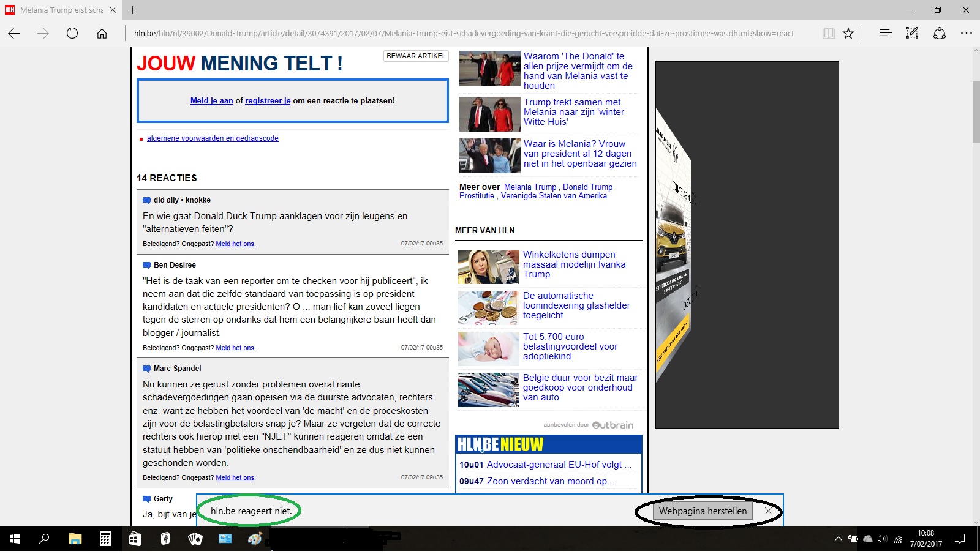This screenshot has height=554, width=980.
Task: Open browser more options ellipsis
Action: [967, 33]
